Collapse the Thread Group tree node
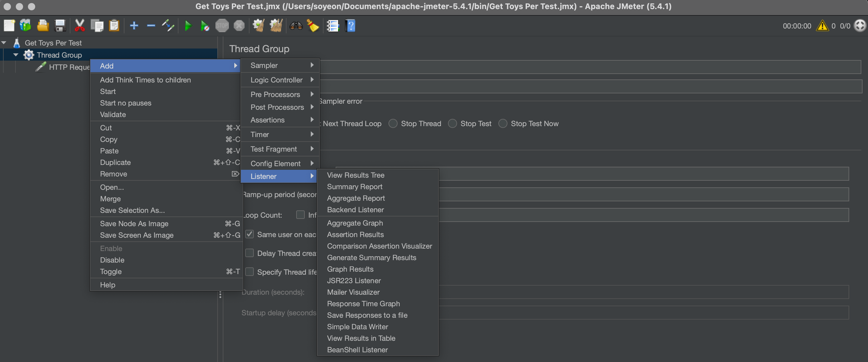The height and width of the screenshot is (362, 868). click(x=16, y=55)
